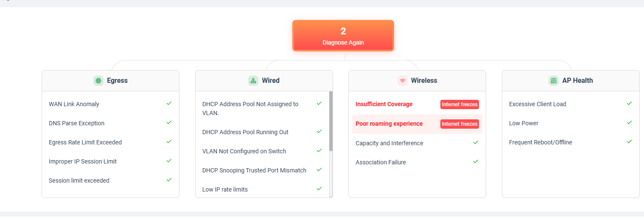
Task: Click the Internet freezes tag on Insufficient Coverage
Action: click(459, 104)
